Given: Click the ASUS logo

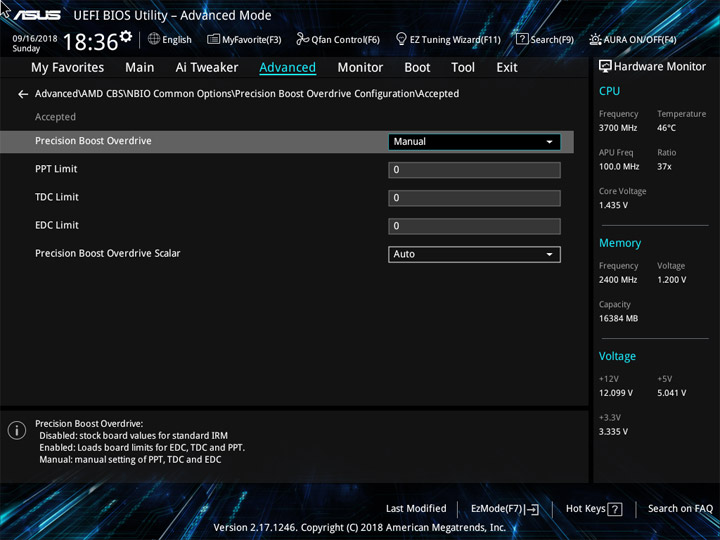Looking at the screenshot, I should (37, 15).
